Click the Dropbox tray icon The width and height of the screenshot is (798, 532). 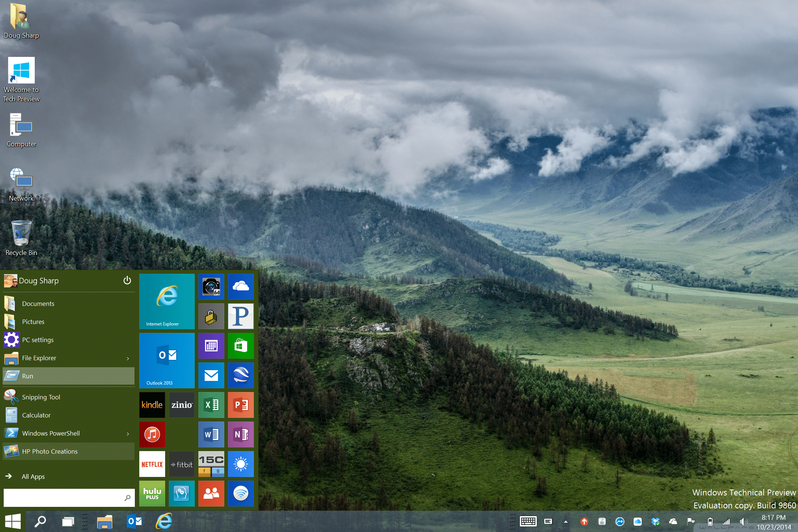tap(655, 521)
